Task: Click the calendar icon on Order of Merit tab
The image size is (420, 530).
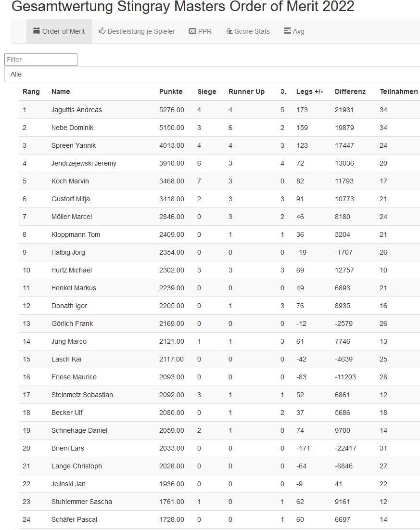Action: point(37,31)
